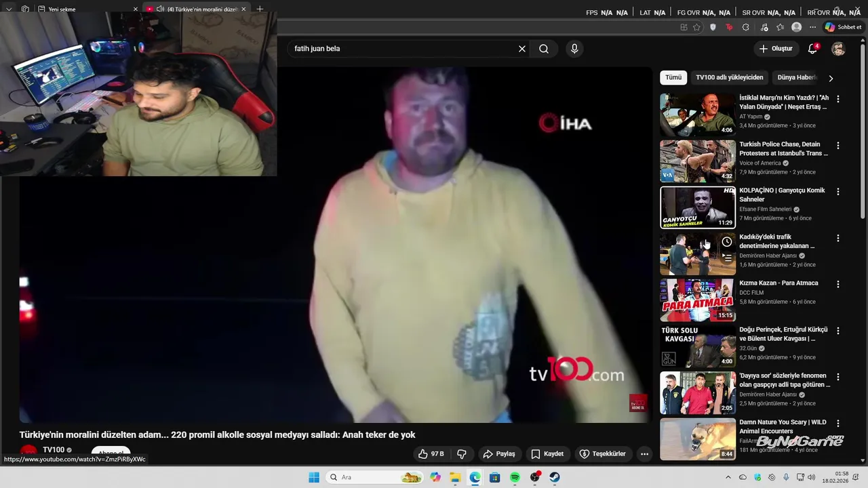Like the video with thumbs up
The image size is (868, 488).
pyautogui.click(x=431, y=453)
